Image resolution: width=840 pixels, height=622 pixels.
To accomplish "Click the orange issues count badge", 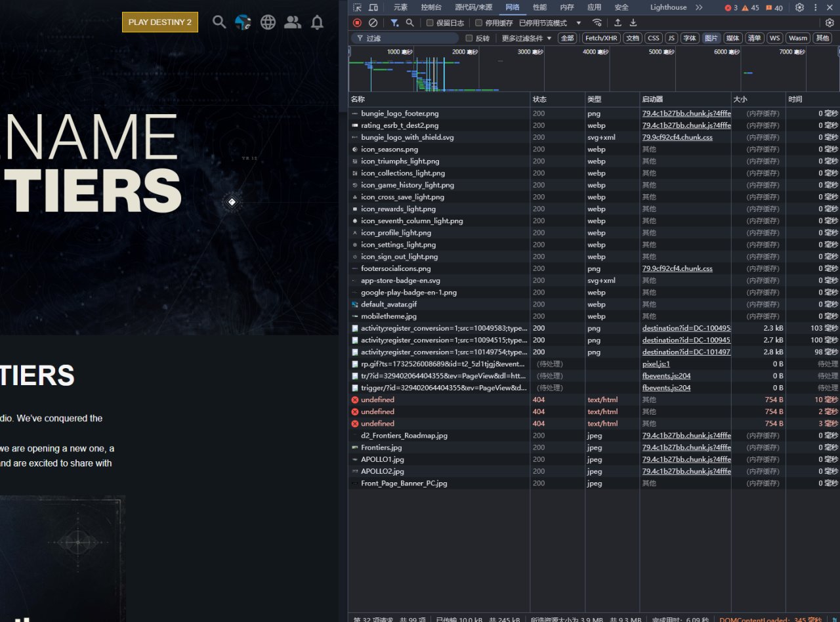I will (774, 8).
